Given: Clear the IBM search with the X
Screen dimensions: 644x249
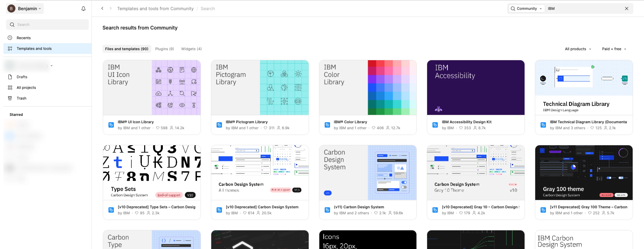Looking at the screenshot, I should (x=626, y=8).
